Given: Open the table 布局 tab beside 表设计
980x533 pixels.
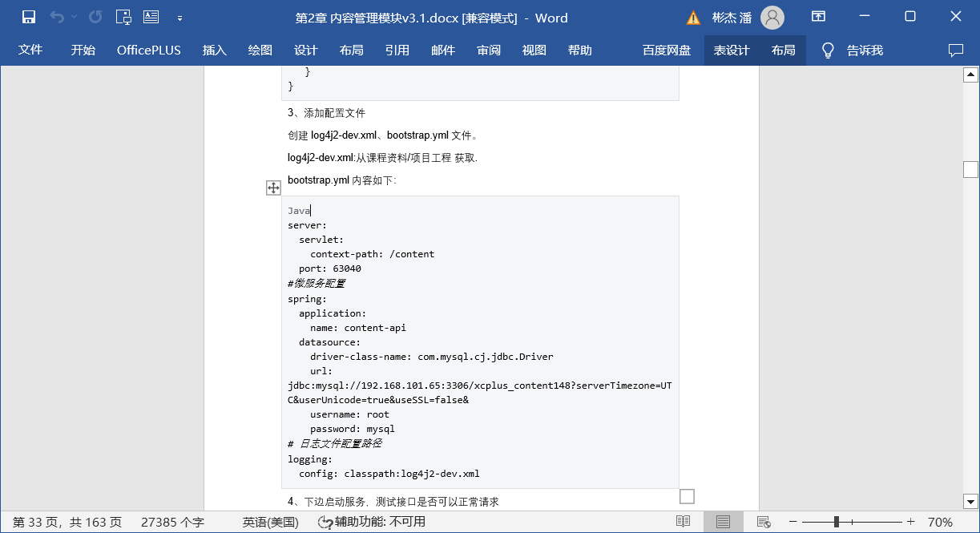Looking at the screenshot, I should tap(784, 50).
